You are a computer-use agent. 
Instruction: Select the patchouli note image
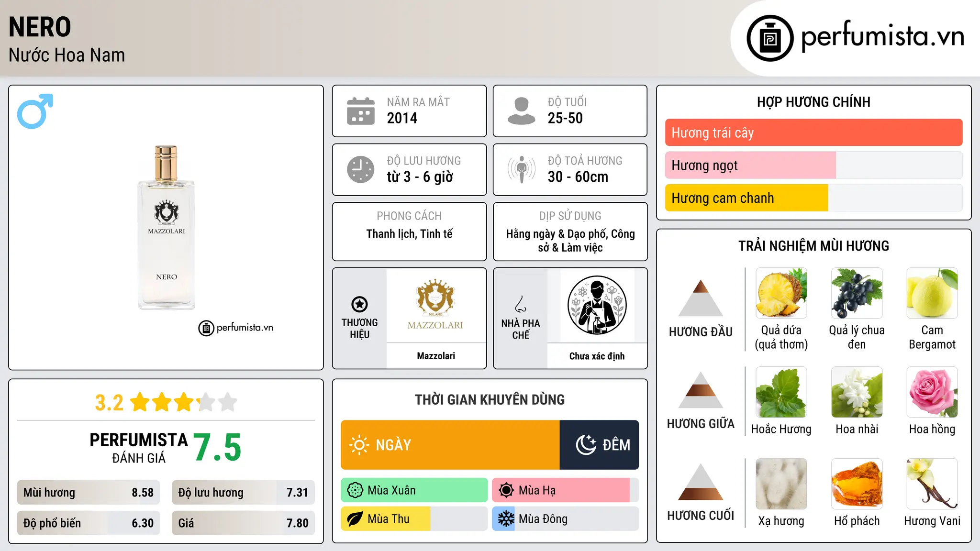[781, 392]
